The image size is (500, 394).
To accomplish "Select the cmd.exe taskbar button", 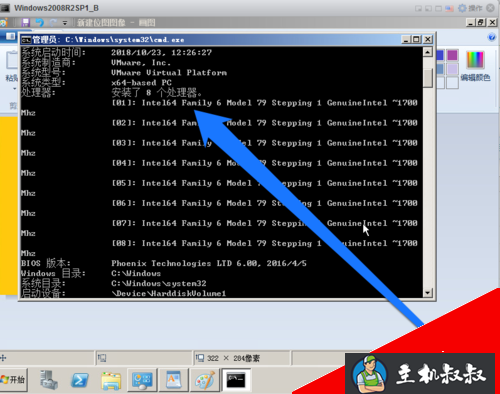I will pyautogui.click(x=236, y=380).
